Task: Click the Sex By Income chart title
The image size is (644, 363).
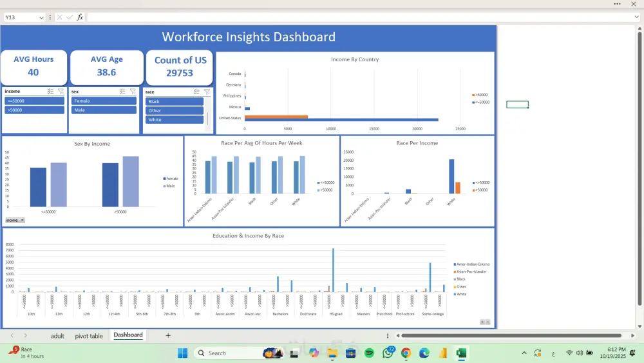Action: (92, 144)
